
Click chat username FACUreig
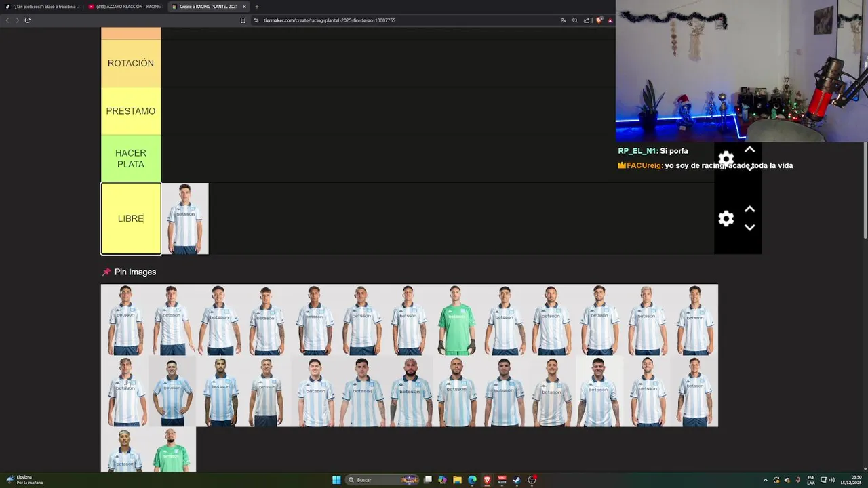point(644,165)
